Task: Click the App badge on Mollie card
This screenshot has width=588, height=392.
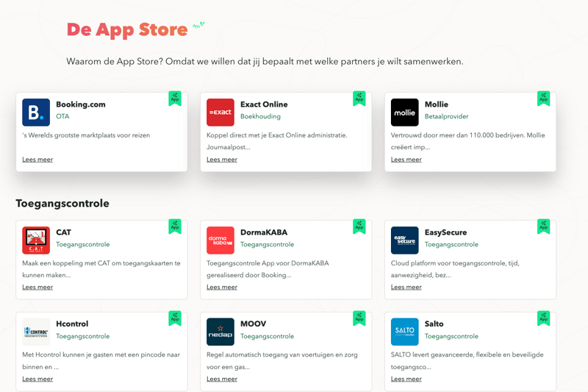Action: [x=543, y=99]
